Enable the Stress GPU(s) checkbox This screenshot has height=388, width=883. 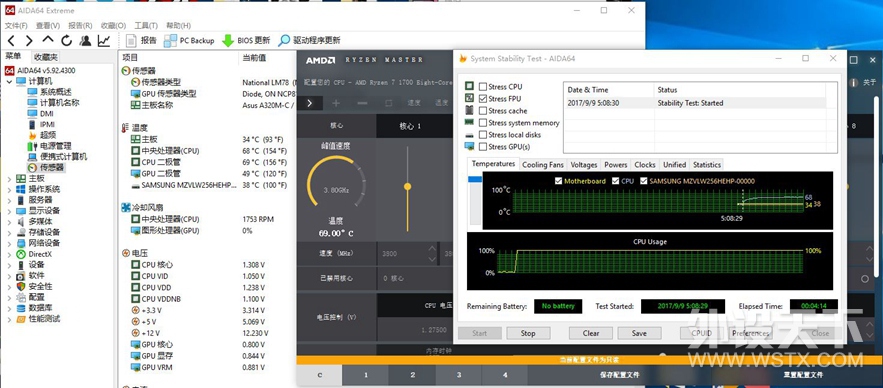click(483, 146)
